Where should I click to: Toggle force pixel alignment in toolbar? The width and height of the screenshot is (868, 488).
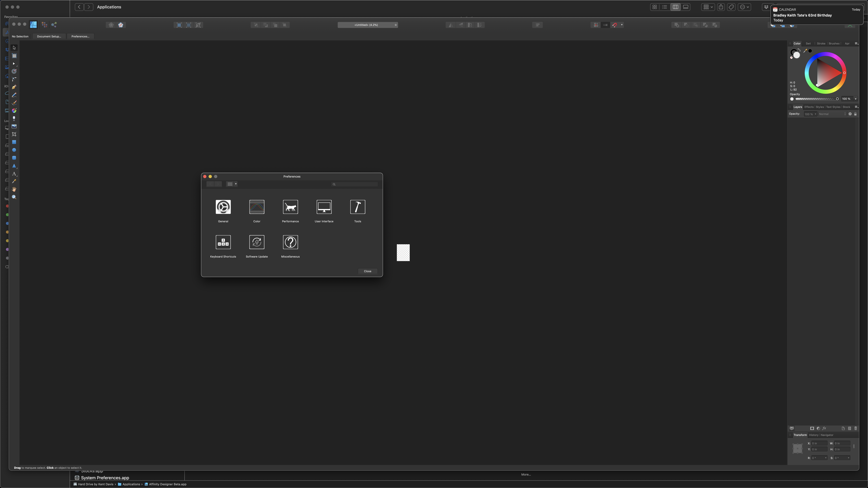(596, 25)
